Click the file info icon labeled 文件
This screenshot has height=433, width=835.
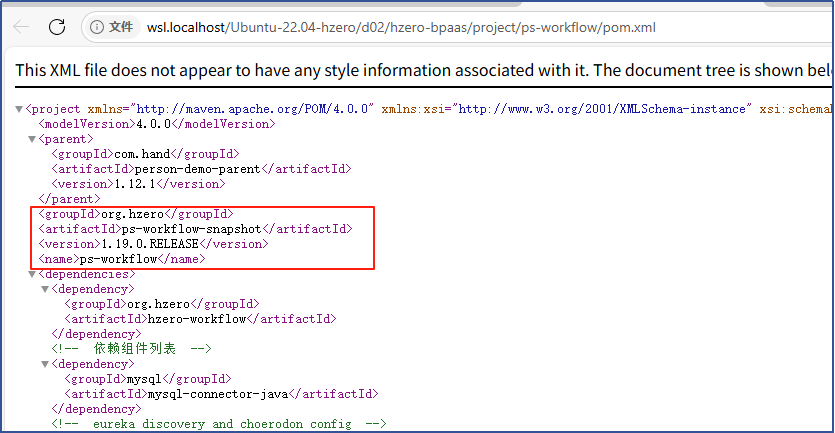112,27
